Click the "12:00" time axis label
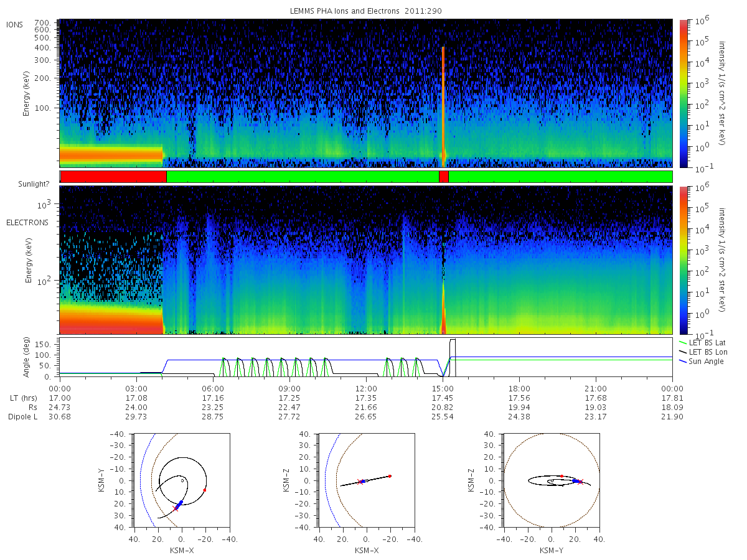Viewport: 747px width, 560px height. coord(366,389)
